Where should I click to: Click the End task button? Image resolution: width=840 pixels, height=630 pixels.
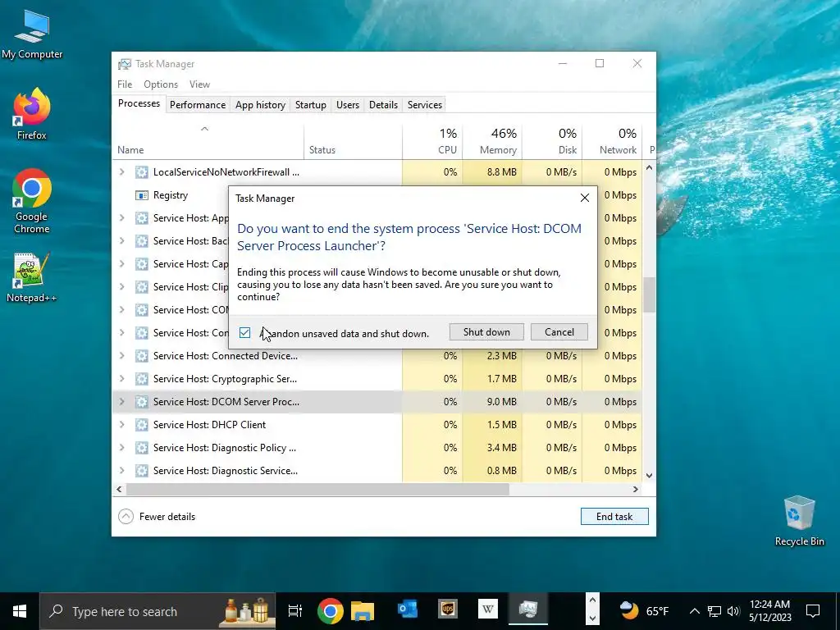pos(614,517)
